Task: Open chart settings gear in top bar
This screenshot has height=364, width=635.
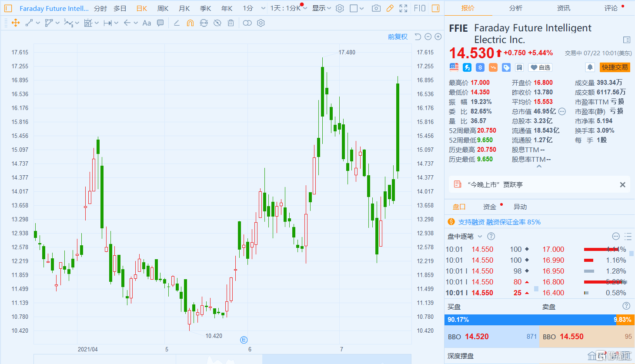Action: pyautogui.click(x=340, y=8)
